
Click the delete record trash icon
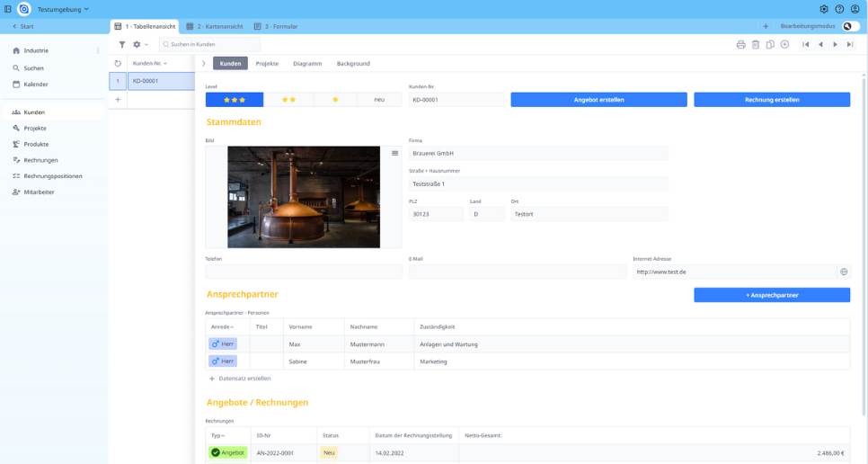(x=756, y=44)
